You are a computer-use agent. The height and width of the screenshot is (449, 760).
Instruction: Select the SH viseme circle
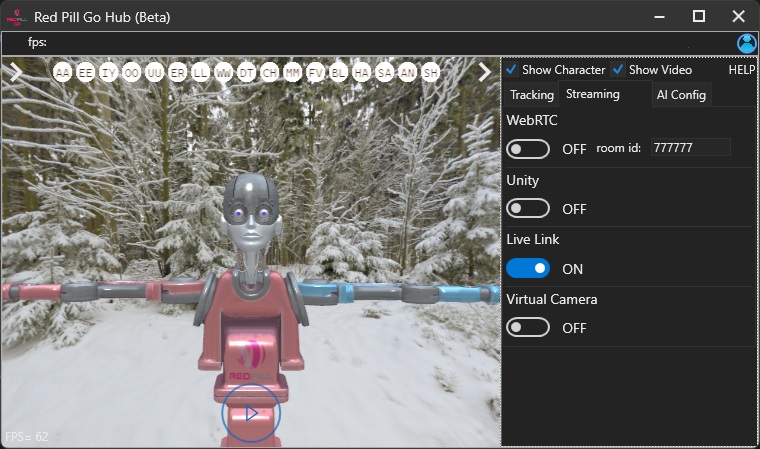[x=430, y=73]
